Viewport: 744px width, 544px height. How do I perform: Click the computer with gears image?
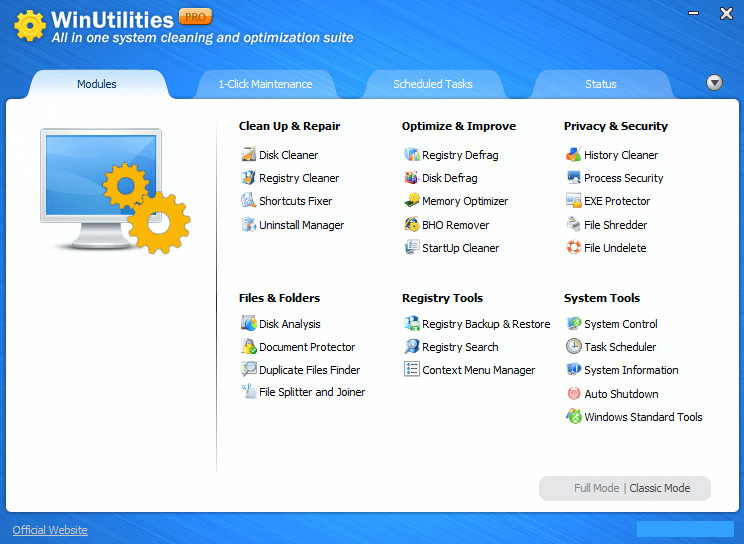click(115, 190)
